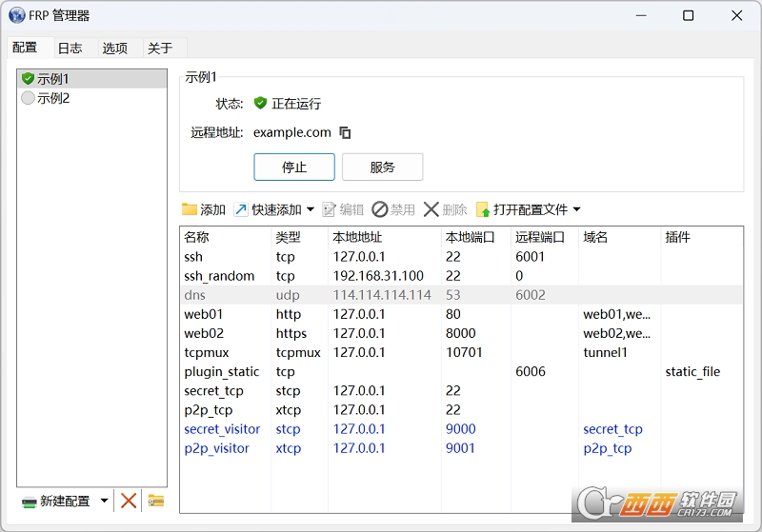Select the ssh_random proxy row

point(461,276)
